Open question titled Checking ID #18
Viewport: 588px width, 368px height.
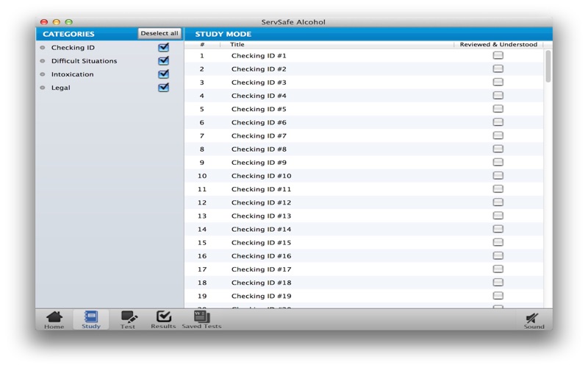pyautogui.click(x=262, y=283)
